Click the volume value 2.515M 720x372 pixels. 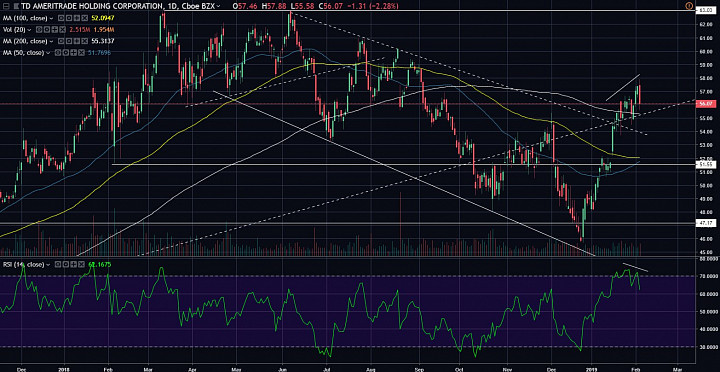click(x=80, y=29)
